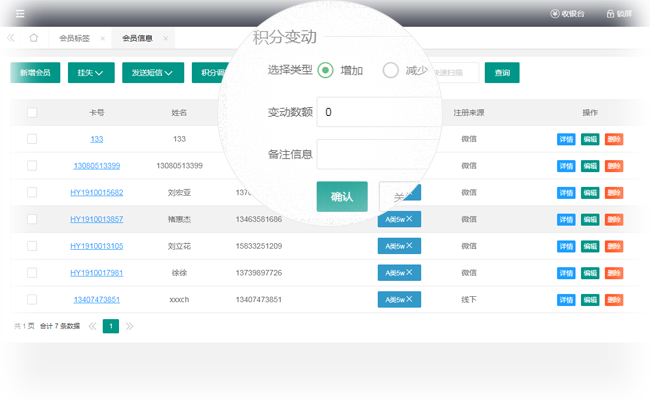Screen dimensions: 650x400
Task: Check the select-all checkbox in the table header
Action: tap(32, 113)
